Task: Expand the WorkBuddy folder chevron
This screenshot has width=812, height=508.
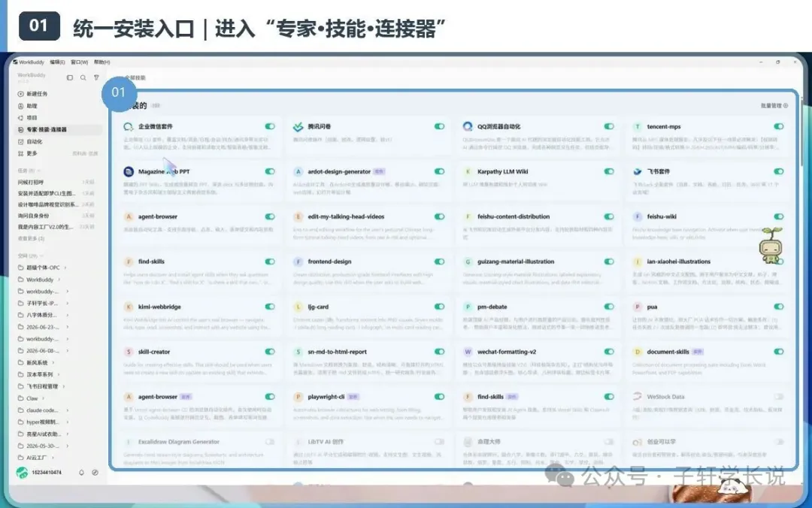Action: [59, 280]
